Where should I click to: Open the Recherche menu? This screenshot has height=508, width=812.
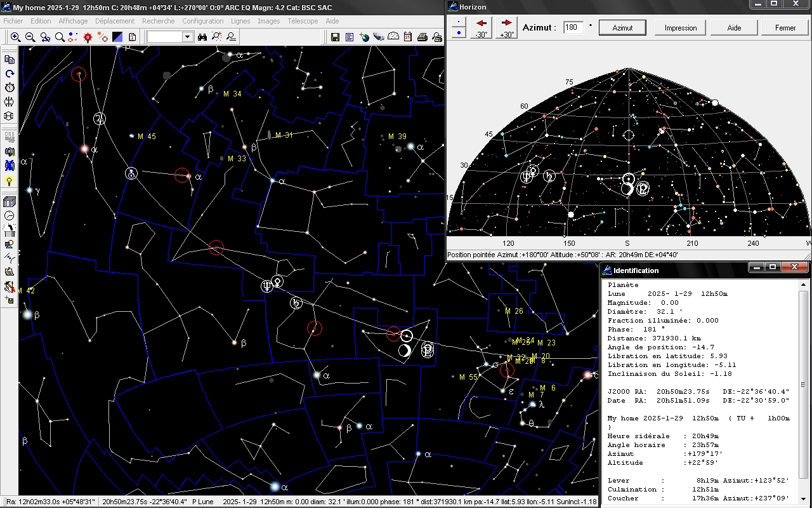(159, 21)
